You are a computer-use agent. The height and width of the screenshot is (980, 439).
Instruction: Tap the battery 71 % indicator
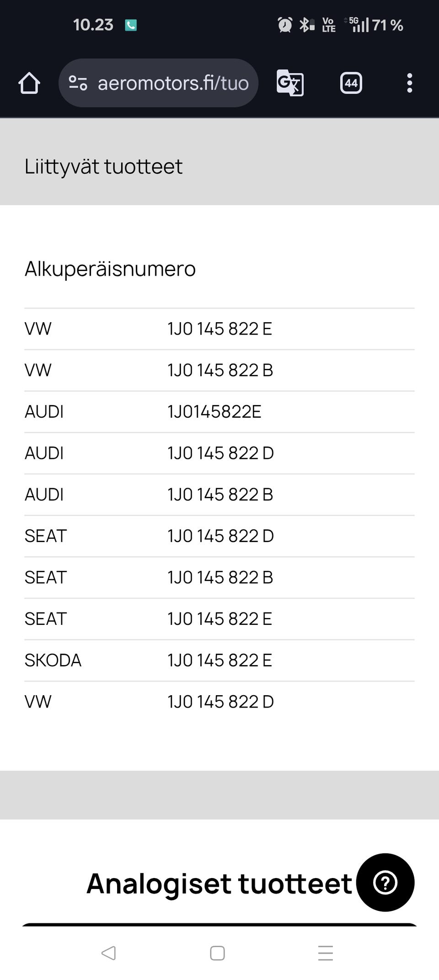click(387, 25)
